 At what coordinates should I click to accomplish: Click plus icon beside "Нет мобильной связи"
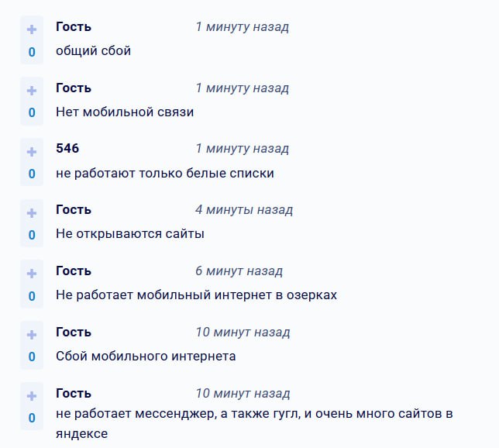pyautogui.click(x=32, y=91)
